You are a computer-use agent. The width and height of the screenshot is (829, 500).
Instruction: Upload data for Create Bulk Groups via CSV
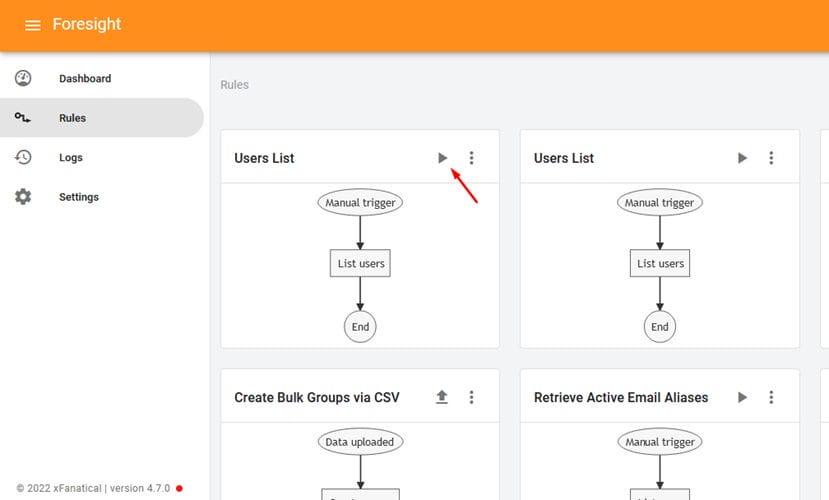(442, 397)
